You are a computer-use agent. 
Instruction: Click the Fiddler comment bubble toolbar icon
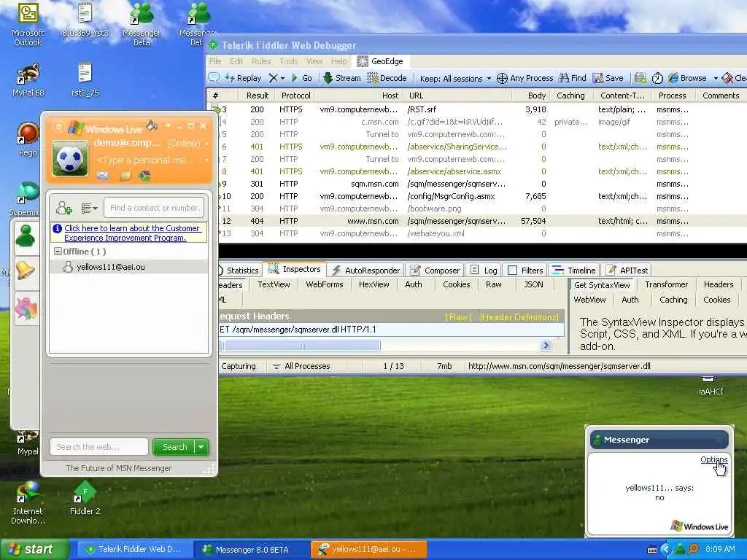tap(214, 77)
